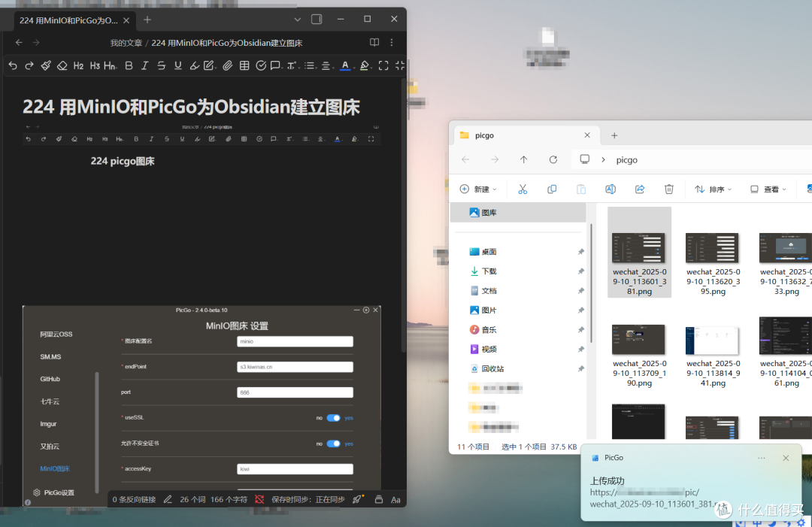This screenshot has width=812, height=527.
Task: Click the stacked-layers icon in status bar
Action: click(378, 500)
